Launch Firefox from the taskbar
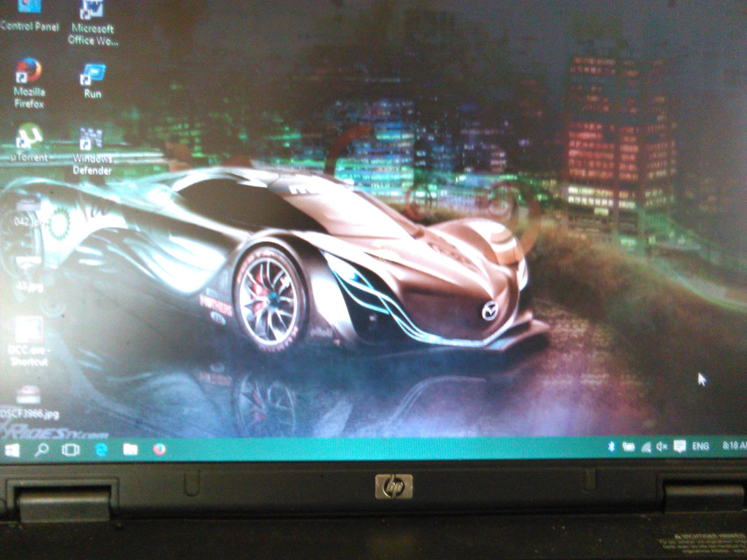Screen dimensions: 747x560 pos(159,449)
